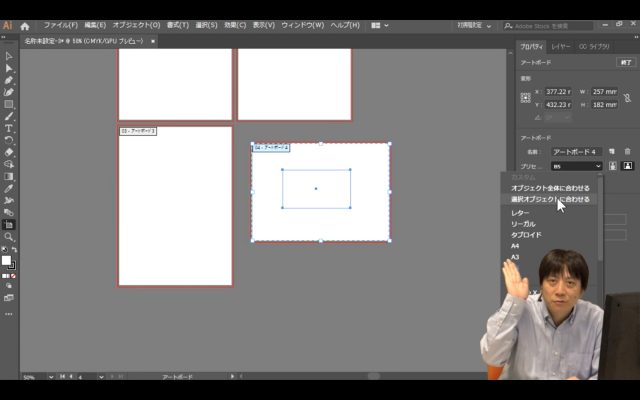Select the Blend tool

pyautogui.click(x=9, y=213)
